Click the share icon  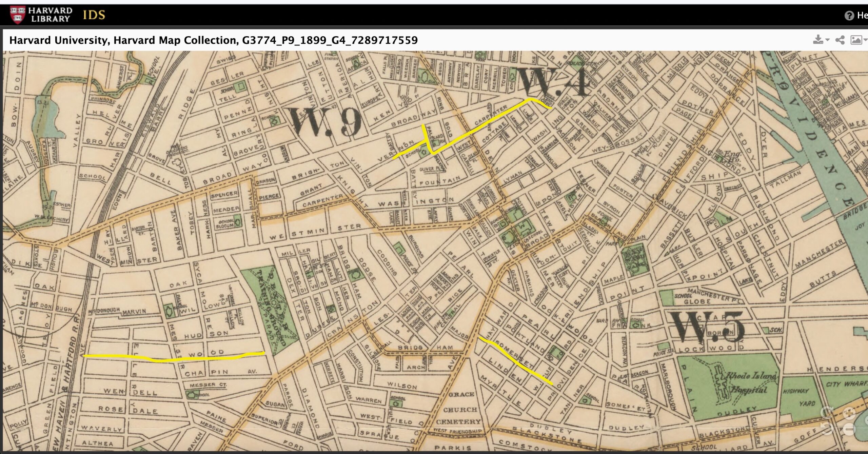[840, 40]
